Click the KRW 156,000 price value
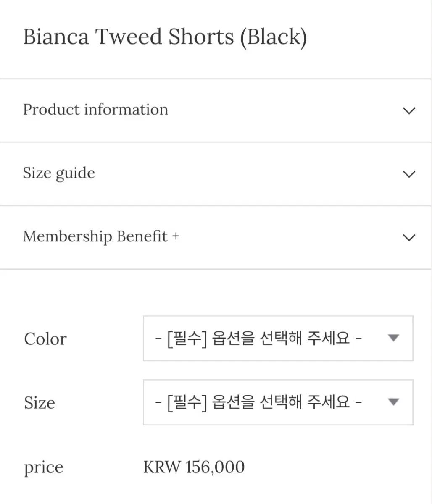 pyautogui.click(x=194, y=467)
